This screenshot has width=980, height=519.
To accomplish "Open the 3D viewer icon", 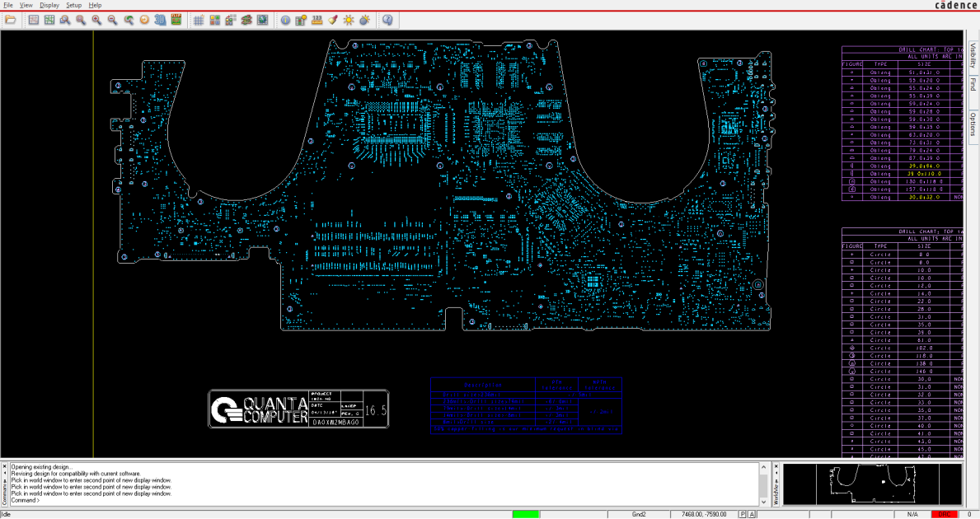I will [160, 20].
